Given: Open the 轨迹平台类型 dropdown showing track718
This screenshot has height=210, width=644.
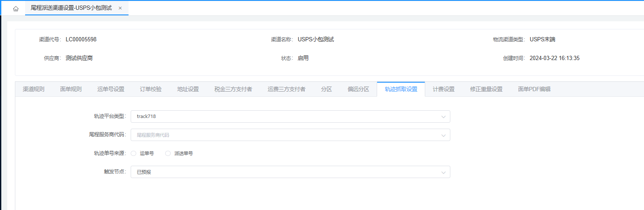Looking at the screenshot, I should click(290, 116).
